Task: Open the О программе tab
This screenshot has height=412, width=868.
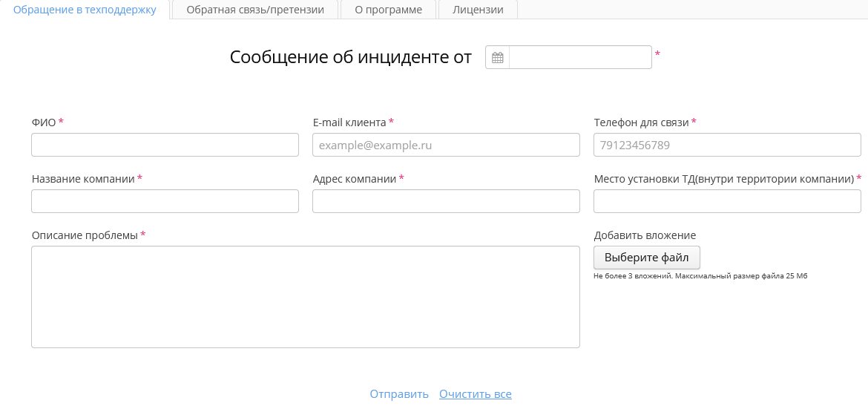Action: pos(388,10)
